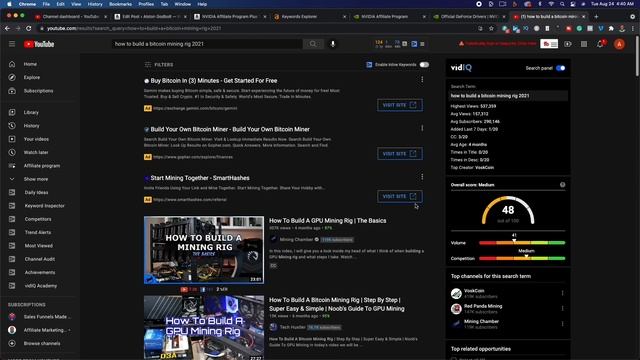The image size is (640, 360).
Task: Open vidIQ Academy
Action: pos(40,286)
